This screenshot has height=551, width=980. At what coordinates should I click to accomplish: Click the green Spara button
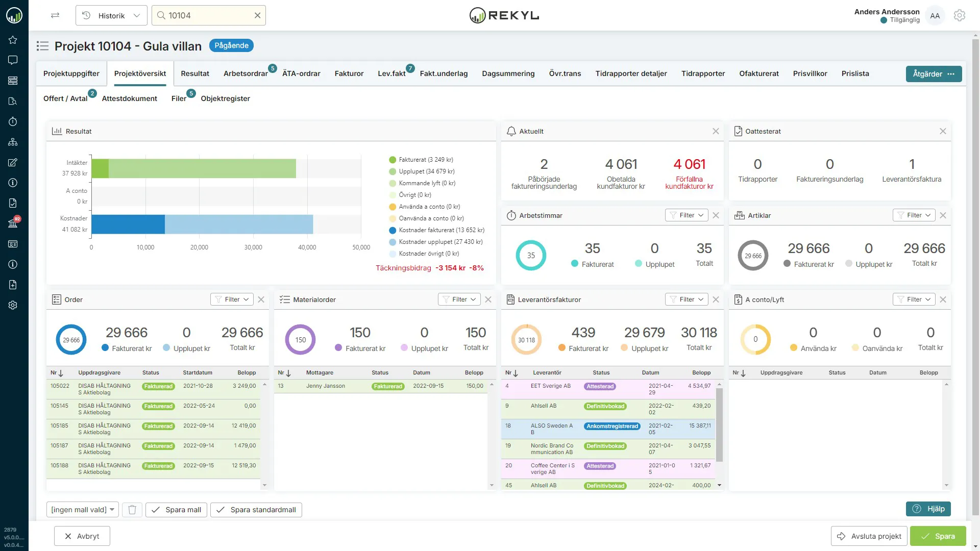938,536
